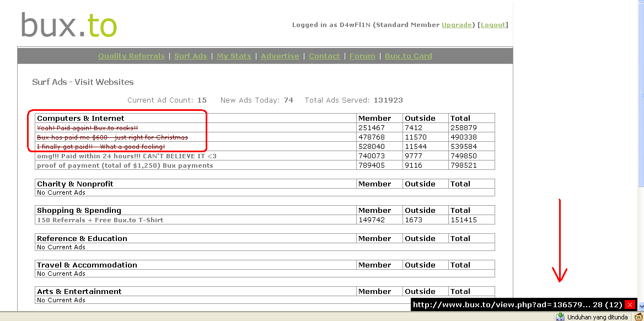Click the 'Travel & Accommodation' category header
The width and height of the screenshot is (644, 321).
coord(87,265)
